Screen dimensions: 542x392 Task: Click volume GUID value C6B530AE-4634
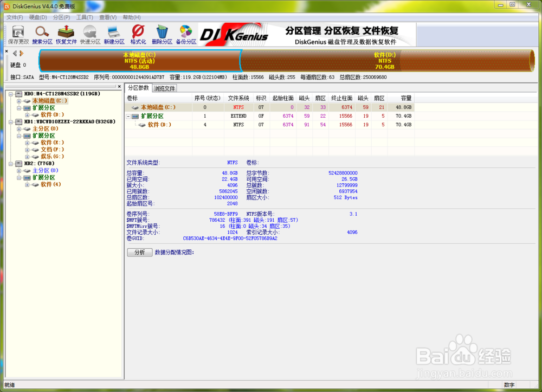tap(230, 239)
